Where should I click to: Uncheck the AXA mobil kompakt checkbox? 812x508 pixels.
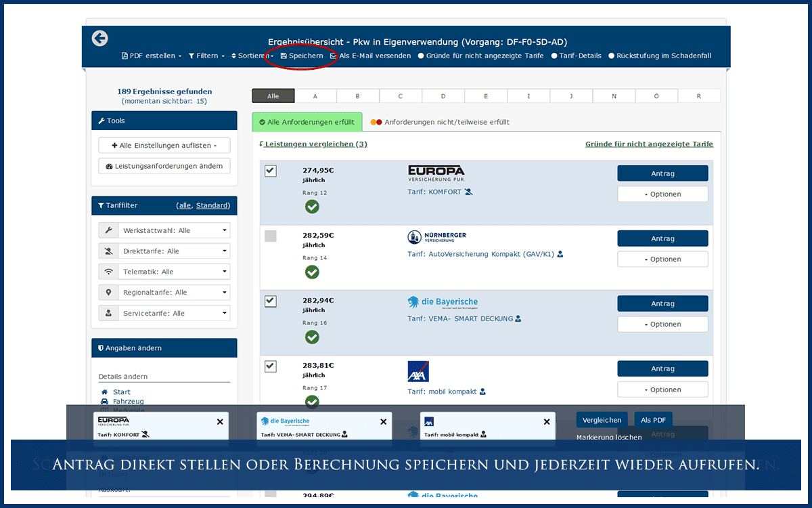pyautogui.click(x=270, y=366)
